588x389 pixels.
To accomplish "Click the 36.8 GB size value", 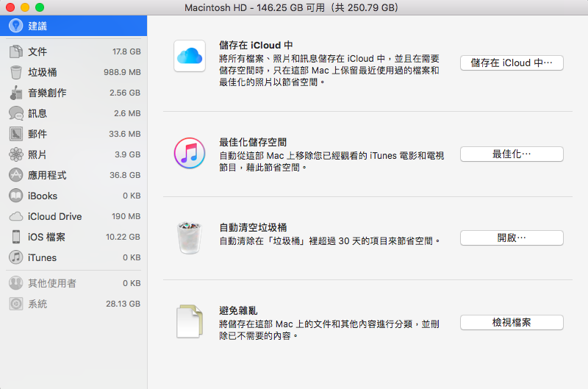I will 125,175.
